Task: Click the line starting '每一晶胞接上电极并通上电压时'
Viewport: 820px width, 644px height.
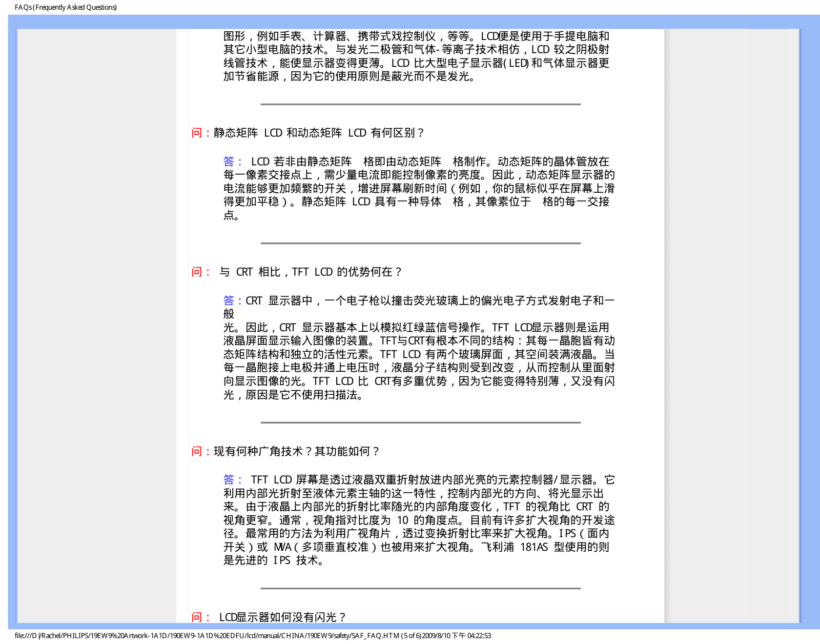Action: [419, 367]
